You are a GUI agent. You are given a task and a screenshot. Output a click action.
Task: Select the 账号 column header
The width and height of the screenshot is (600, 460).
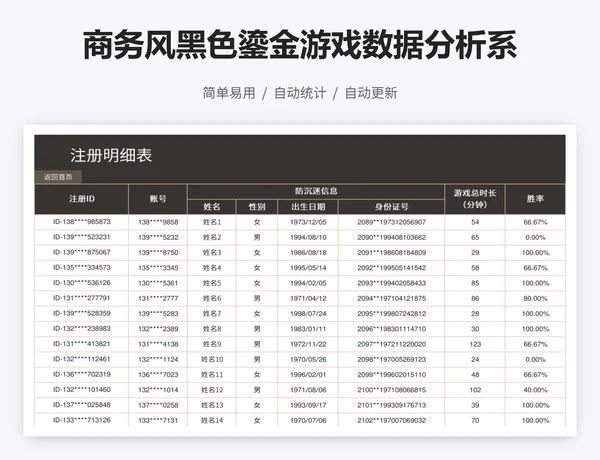[x=158, y=199]
